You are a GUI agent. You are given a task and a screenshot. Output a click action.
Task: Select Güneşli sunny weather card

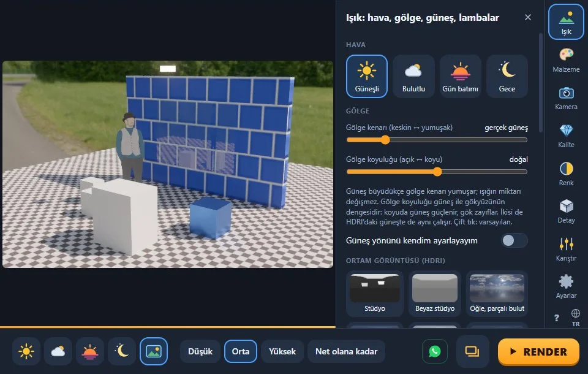367,76
